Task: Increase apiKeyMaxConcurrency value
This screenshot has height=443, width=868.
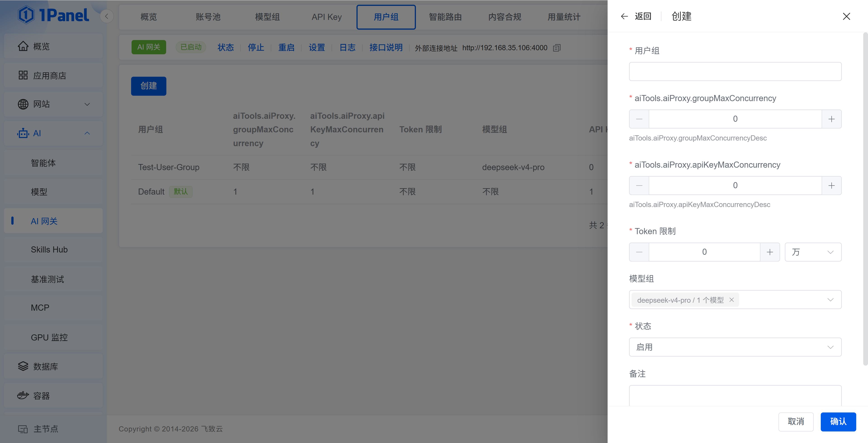Action: 831,185
